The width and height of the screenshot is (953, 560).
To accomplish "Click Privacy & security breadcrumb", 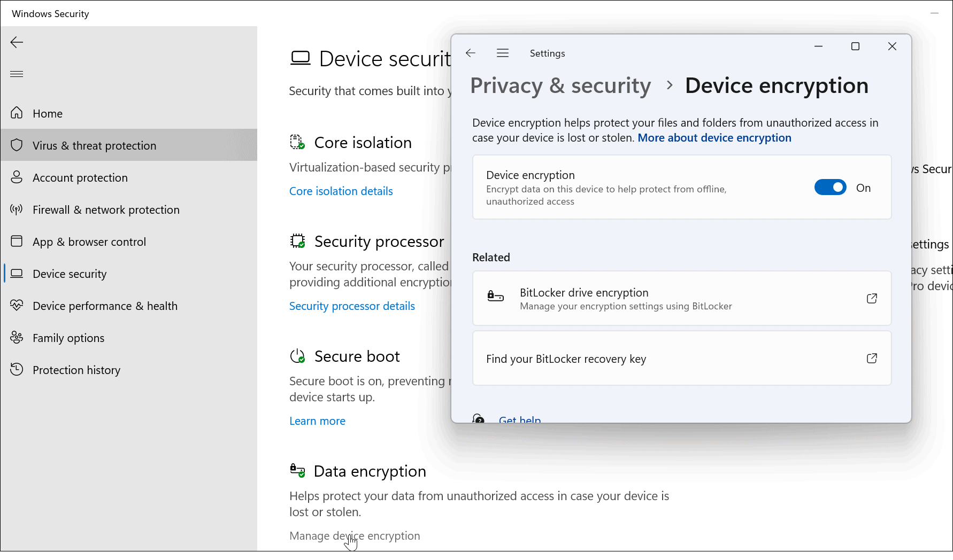I will click(x=560, y=85).
